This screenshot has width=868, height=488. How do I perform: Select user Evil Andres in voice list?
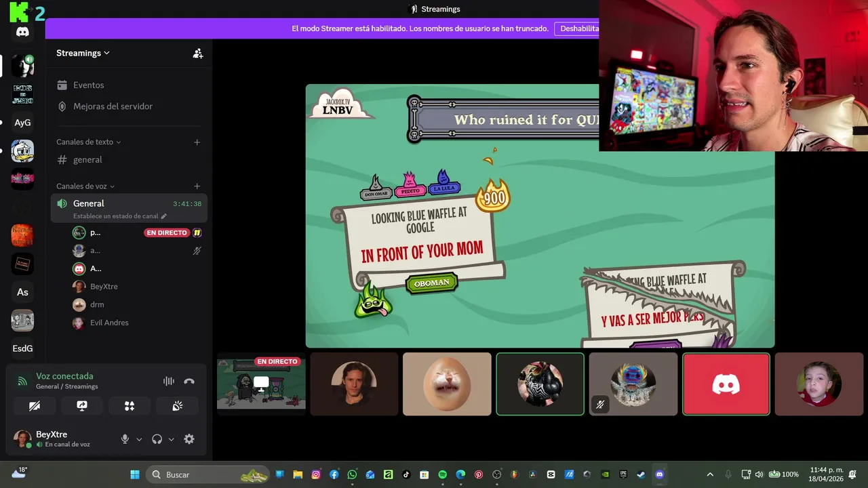click(137, 323)
